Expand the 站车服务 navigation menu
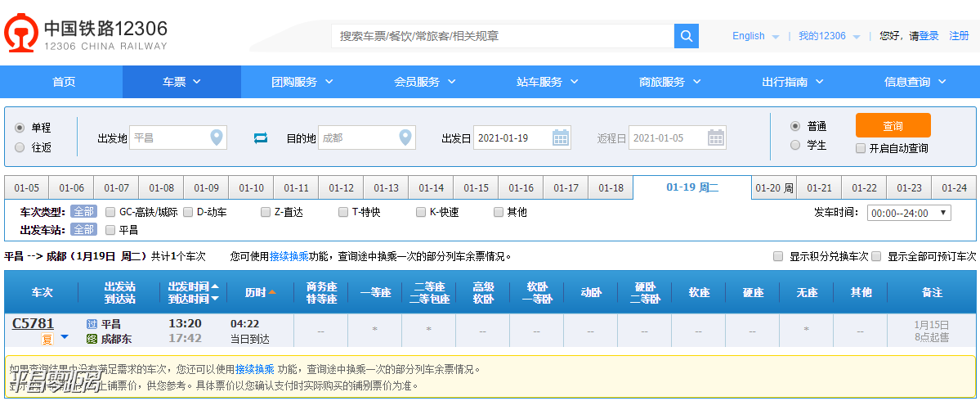980x401 pixels. pyautogui.click(x=548, y=82)
